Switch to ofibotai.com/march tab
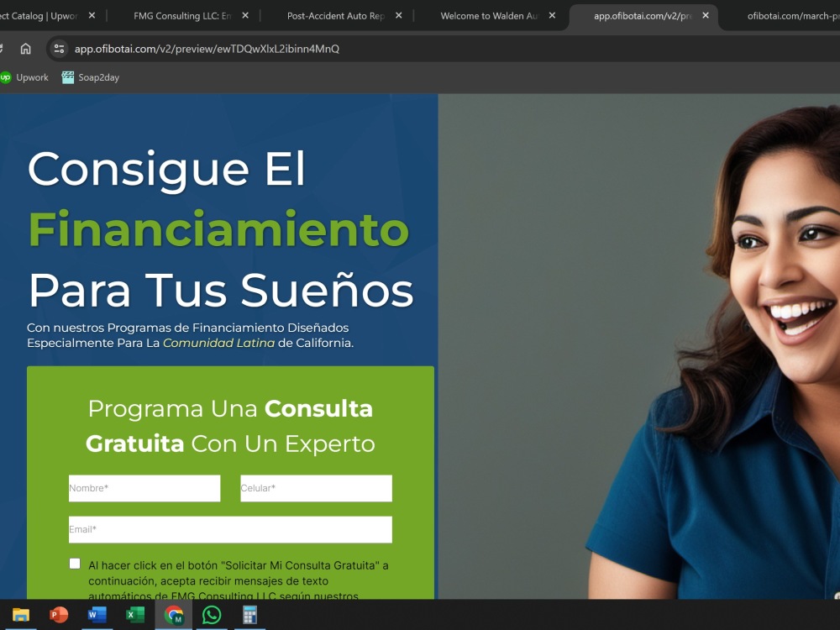Image resolution: width=840 pixels, height=630 pixels. pos(793,16)
